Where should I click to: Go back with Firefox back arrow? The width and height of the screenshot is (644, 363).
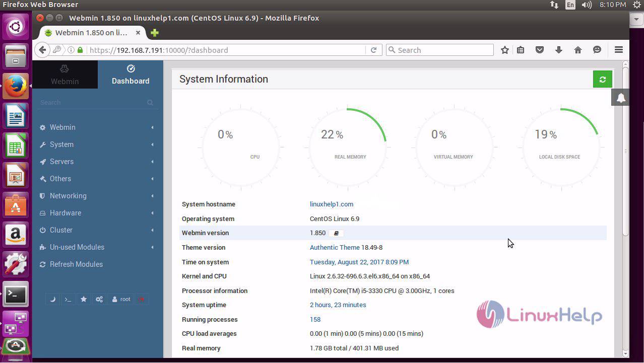click(x=43, y=50)
